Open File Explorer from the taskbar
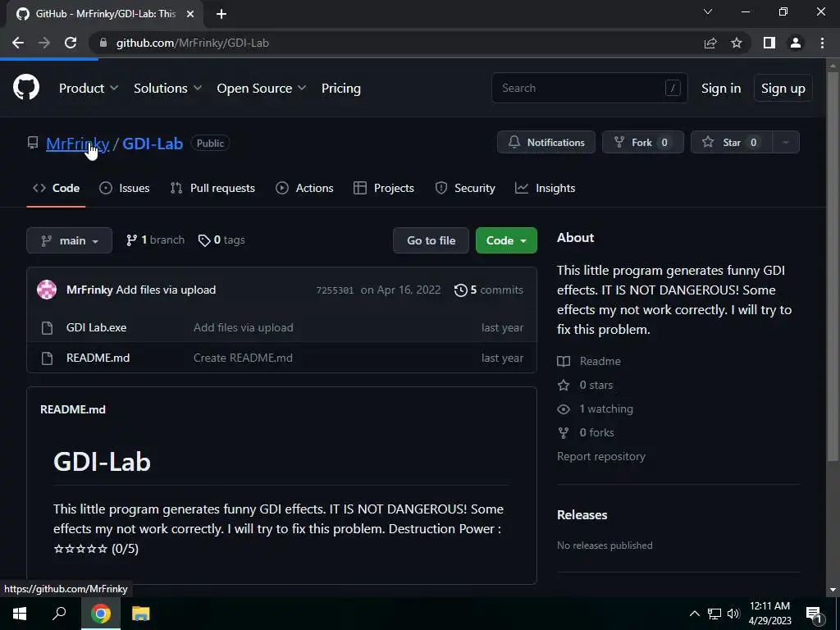The width and height of the screenshot is (840, 630). (141, 614)
